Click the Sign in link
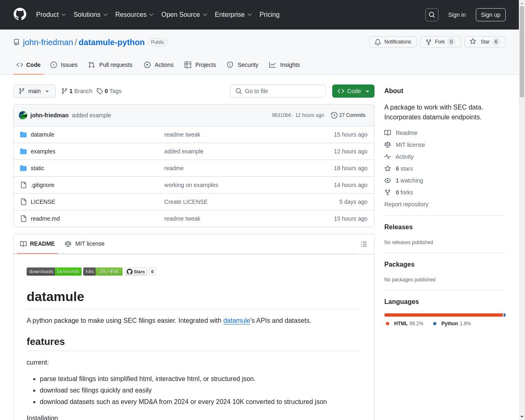The height and width of the screenshot is (420, 525). [457, 15]
